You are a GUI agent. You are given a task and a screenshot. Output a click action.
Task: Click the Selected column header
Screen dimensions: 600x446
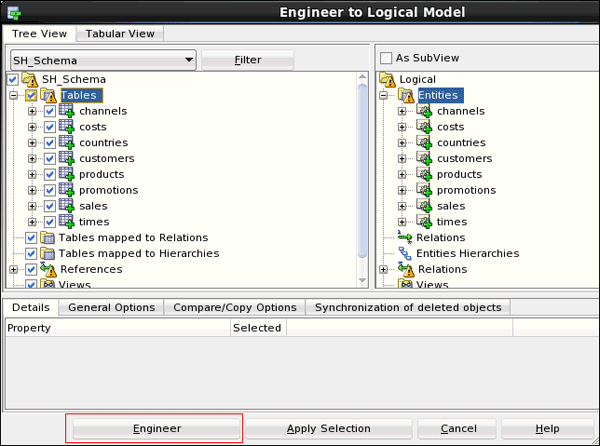(x=258, y=328)
